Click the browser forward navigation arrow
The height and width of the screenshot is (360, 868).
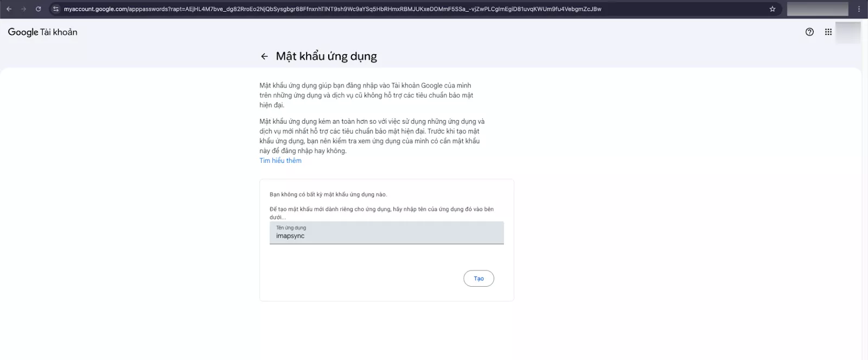(23, 9)
